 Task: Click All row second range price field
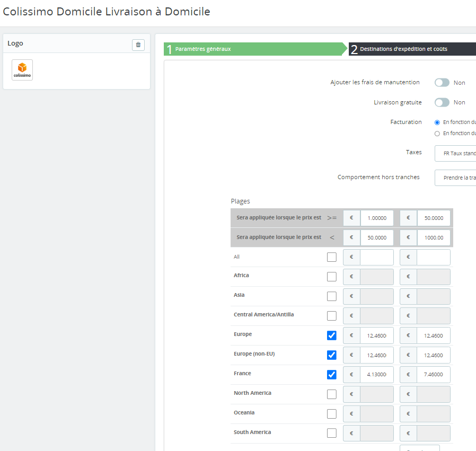434,257
